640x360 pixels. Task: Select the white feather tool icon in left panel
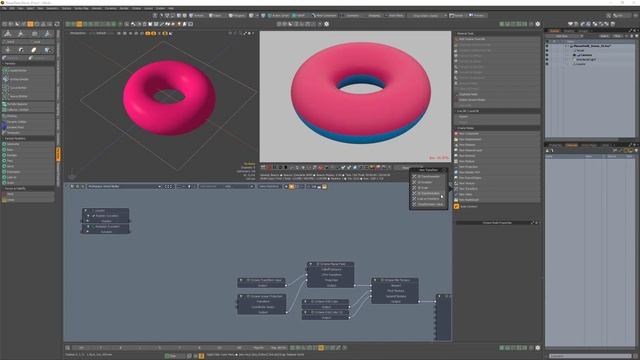coord(34,50)
